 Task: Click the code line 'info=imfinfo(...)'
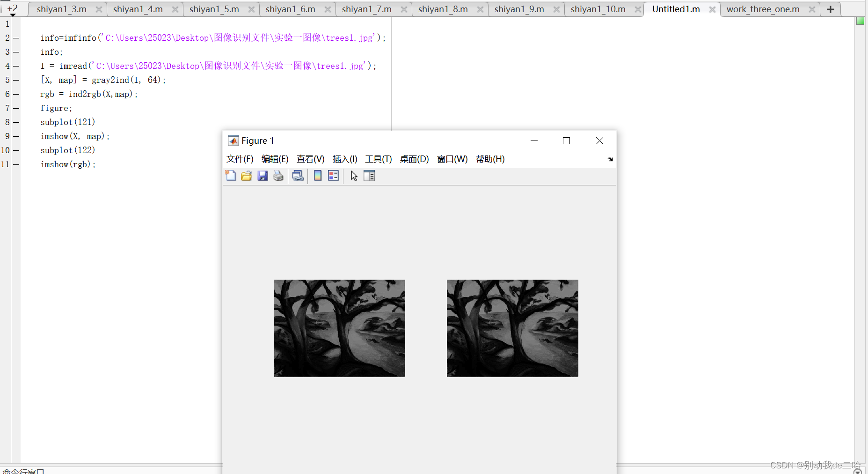[213, 38]
